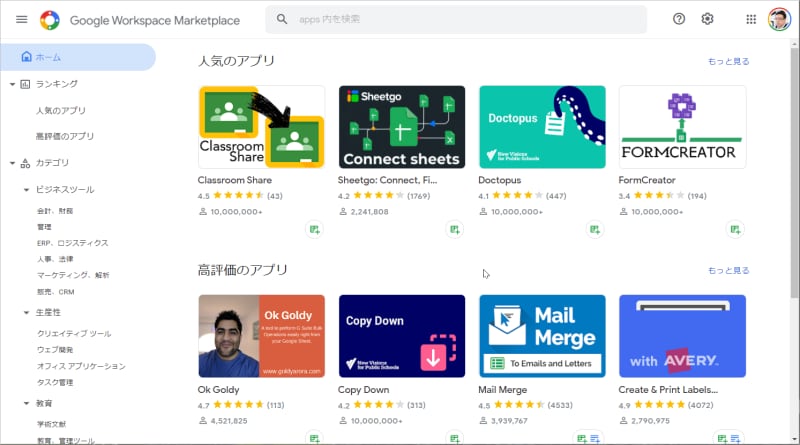
Task: Click the 2,241,808 user count text
Action: click(x=369, y=212)
